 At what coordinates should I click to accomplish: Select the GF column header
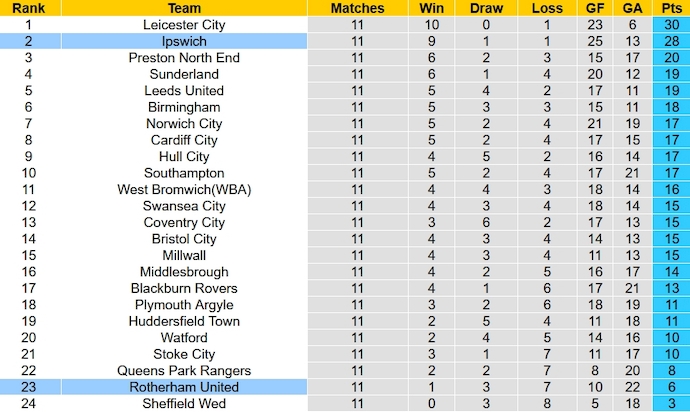click(594, 8)
